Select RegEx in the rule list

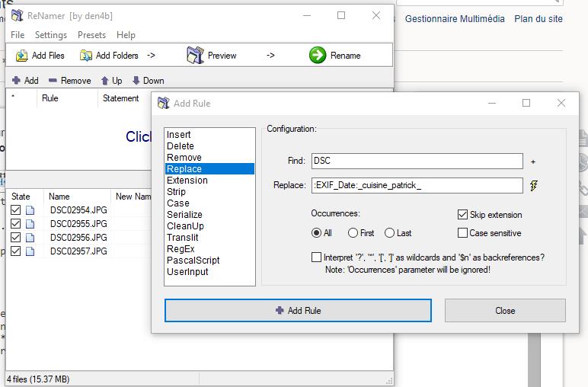(181, 248)
